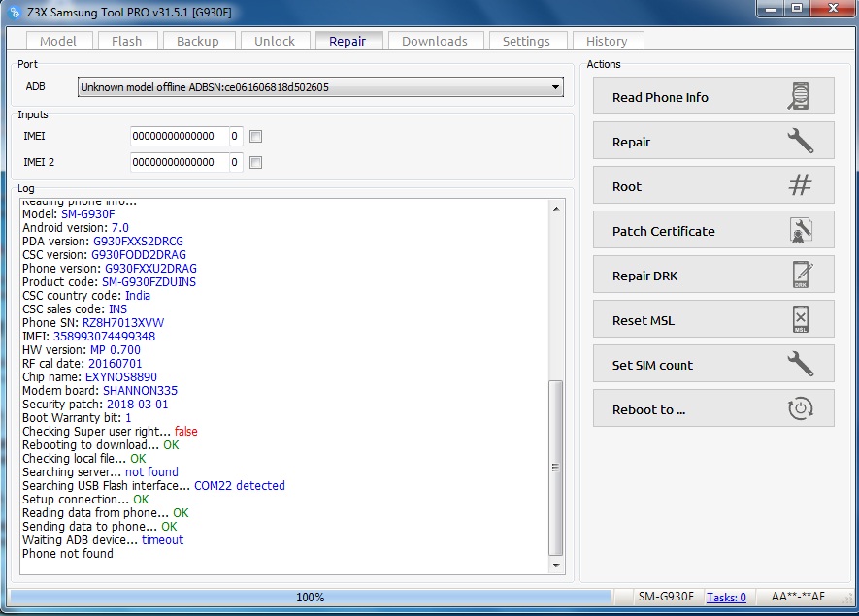
Task: Click log line Checking Super user right... false
Action: click(110, 432)
